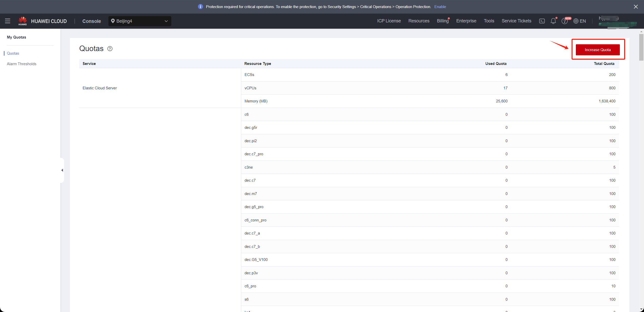This screenshot has height=312, width=644.
Task: Click the Alarm Thresholds menu item
Action: pos(21,64)
